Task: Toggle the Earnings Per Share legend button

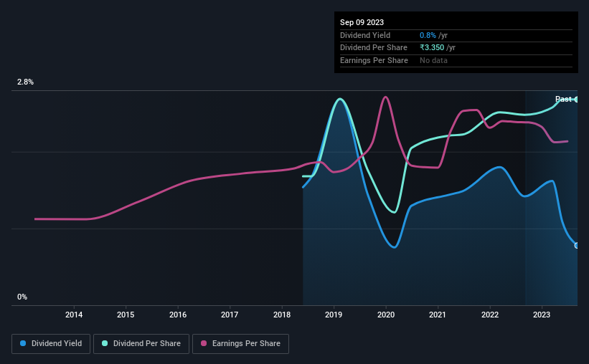Action: [x=240, y=344]
